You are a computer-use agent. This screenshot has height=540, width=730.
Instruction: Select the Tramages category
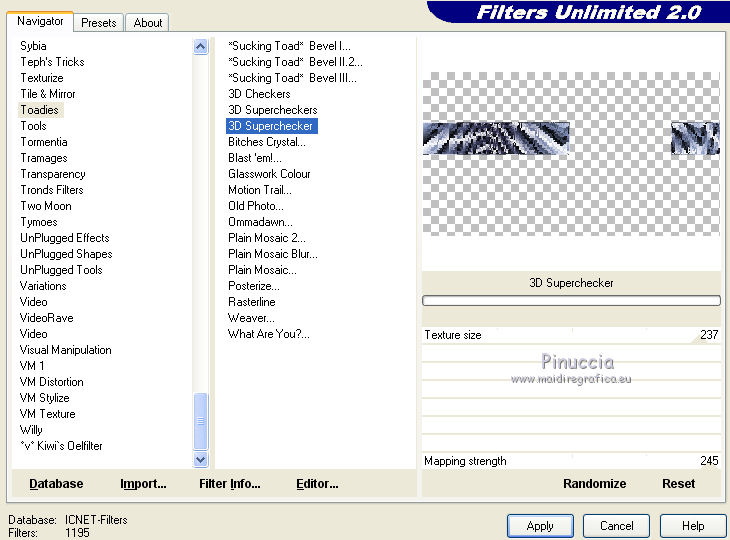44,158
